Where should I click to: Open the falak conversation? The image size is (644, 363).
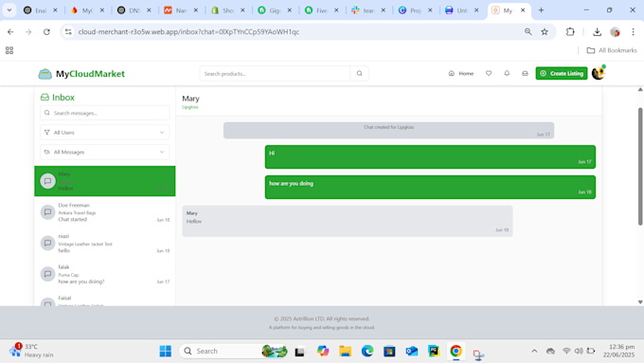point(105,274)
